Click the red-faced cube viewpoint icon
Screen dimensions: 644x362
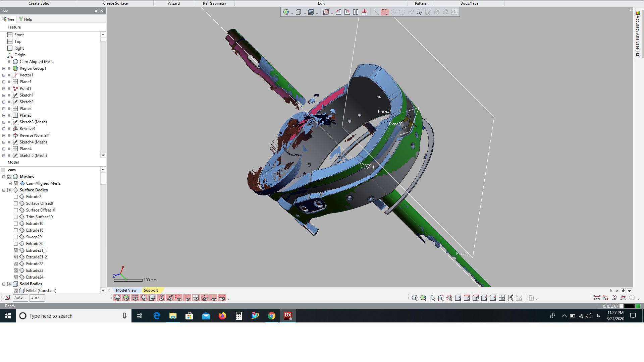point(326,12)
